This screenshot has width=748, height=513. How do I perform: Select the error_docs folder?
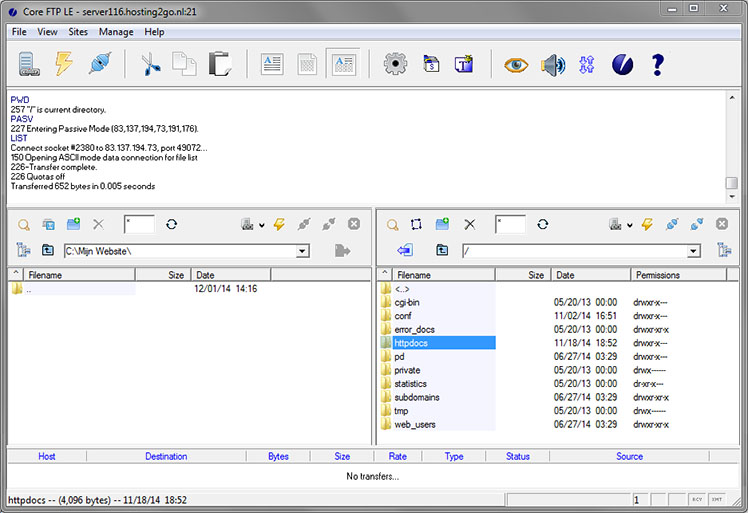[414, 329]
